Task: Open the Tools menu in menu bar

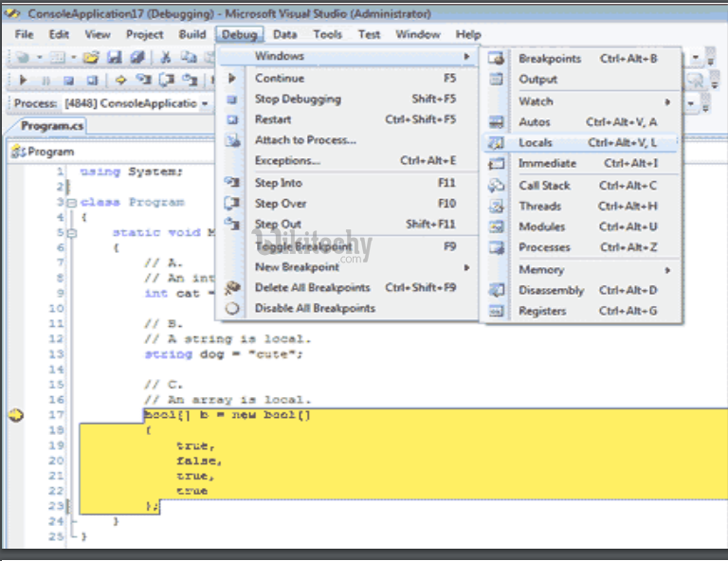Action: (328, 35)
